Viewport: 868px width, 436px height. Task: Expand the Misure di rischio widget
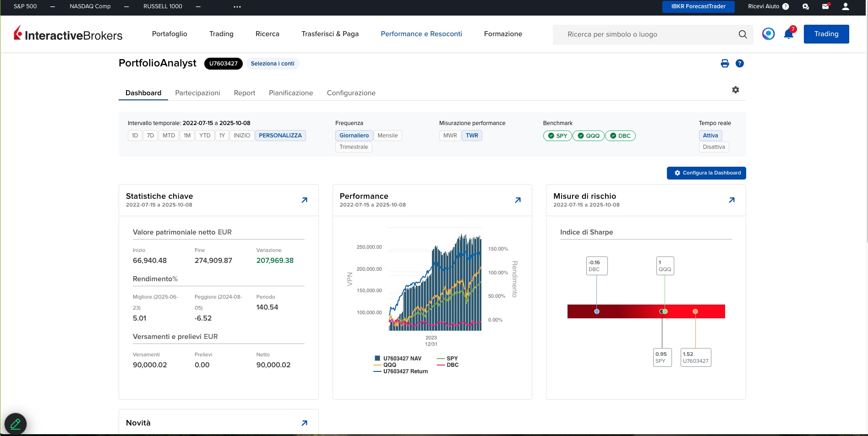pyautogui.click(x=732, y=200)
